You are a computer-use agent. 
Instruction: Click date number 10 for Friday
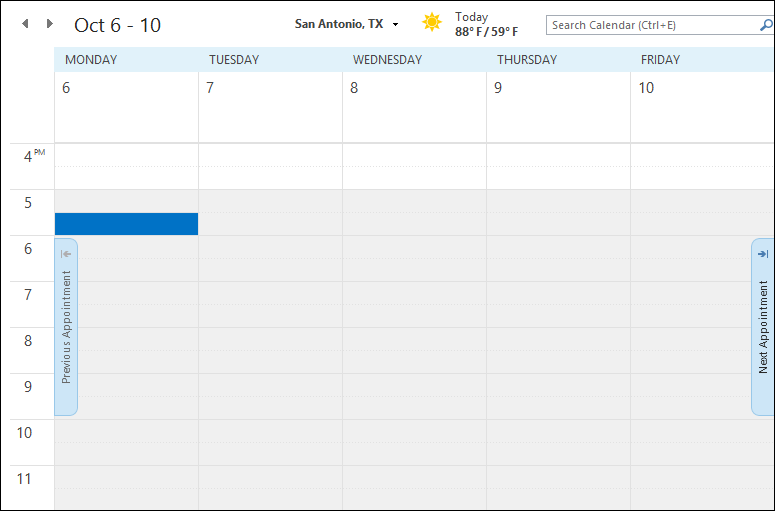[x=646, y=88]
